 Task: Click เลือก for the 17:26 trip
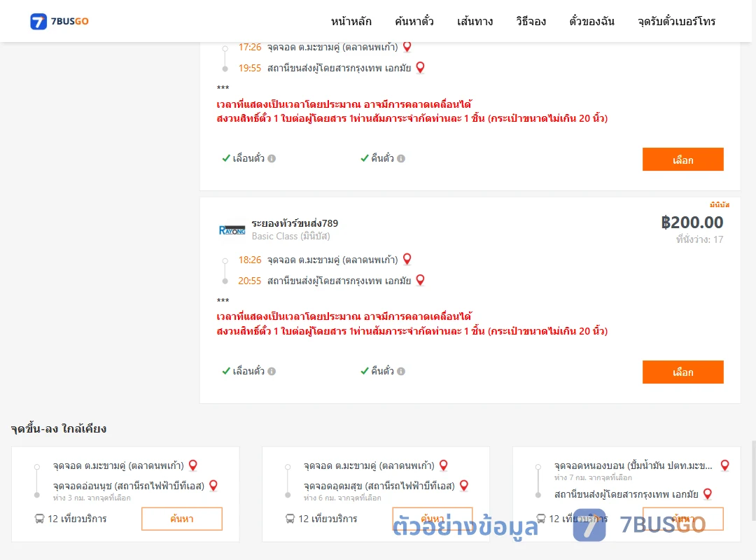682,159
